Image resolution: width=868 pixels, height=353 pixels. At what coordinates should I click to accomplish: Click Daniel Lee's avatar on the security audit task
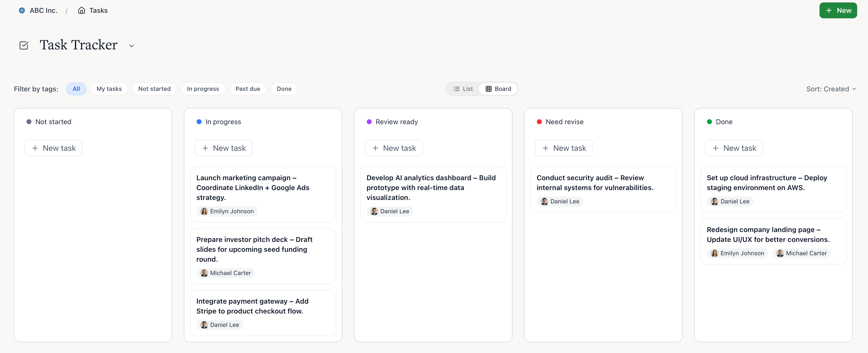(x=545, y=201)
